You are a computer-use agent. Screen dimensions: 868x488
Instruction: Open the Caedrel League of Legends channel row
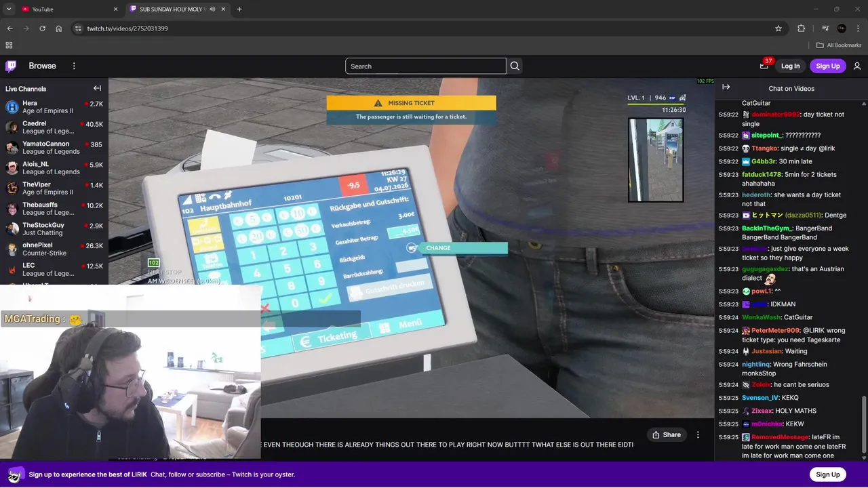point(53,127)
